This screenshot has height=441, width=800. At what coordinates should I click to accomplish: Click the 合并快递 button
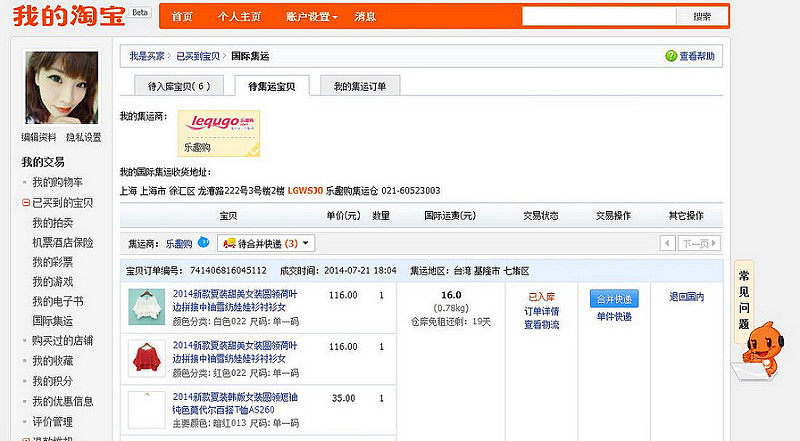614,299
